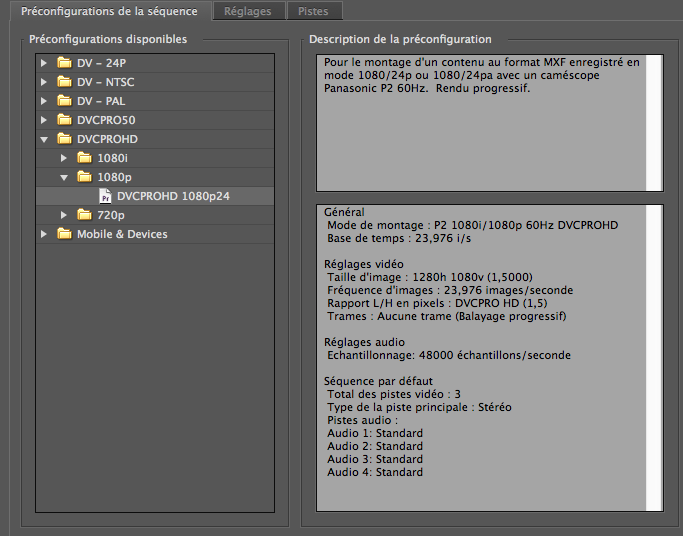This screenshot has width=683, height=536.
Task: Expand the 720p subfolder arrow
Action: pos(64,215)
